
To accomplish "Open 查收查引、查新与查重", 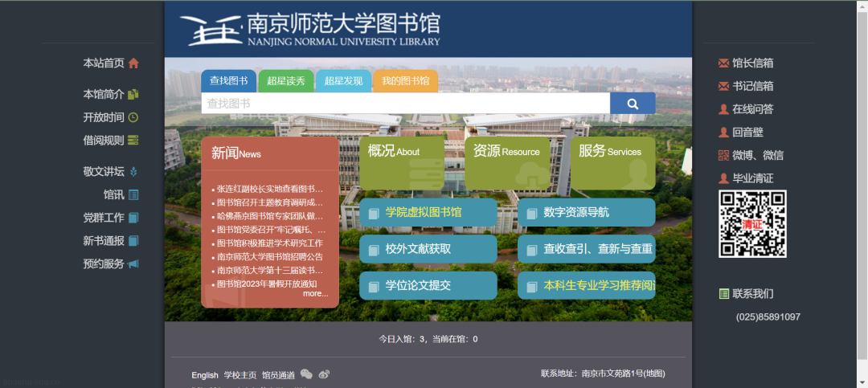I will [x=587, y=249].
